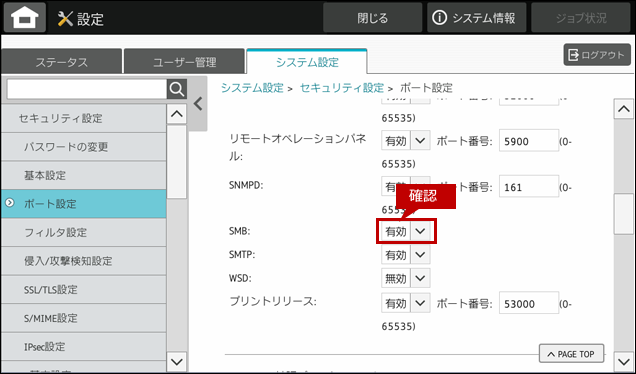Click the SMTP: label text
Screen dimensions: 636x374
pyautogui.click(x=242, y=255)
